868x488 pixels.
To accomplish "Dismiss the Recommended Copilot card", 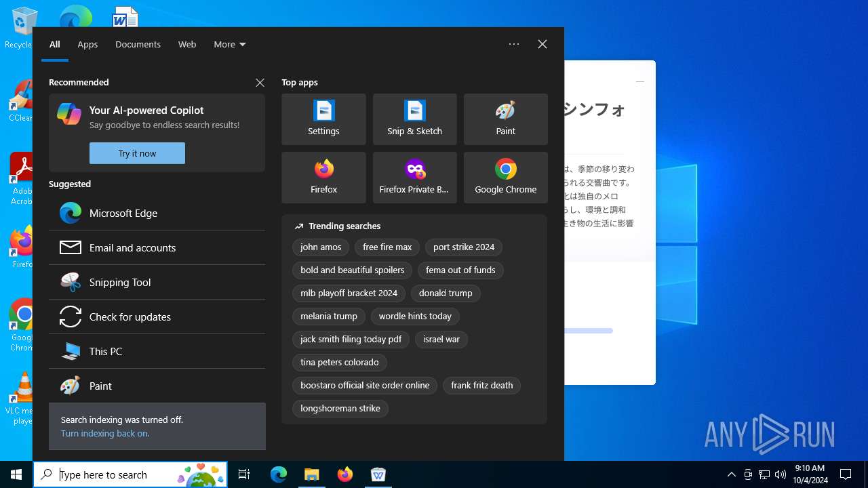I will coord(260,83).
